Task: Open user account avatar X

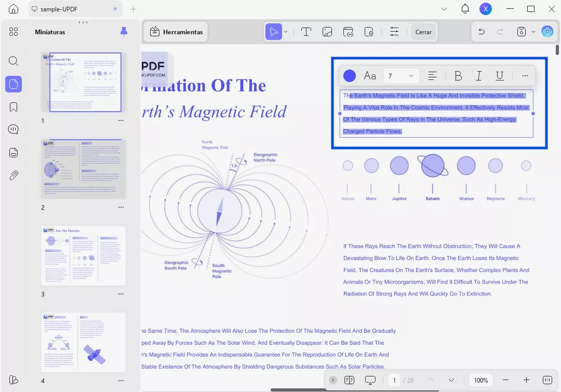Action: click(486, 9)
